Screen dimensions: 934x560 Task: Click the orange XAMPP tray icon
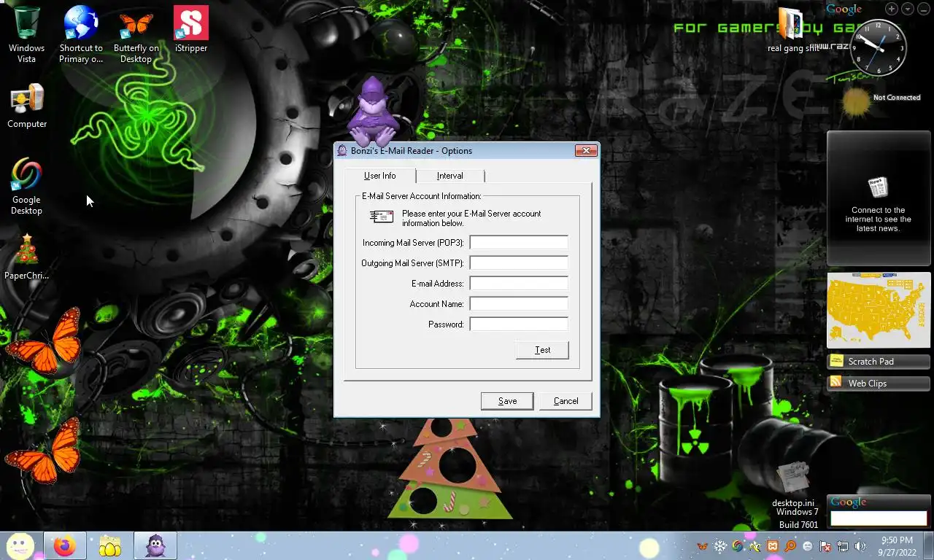773,546
